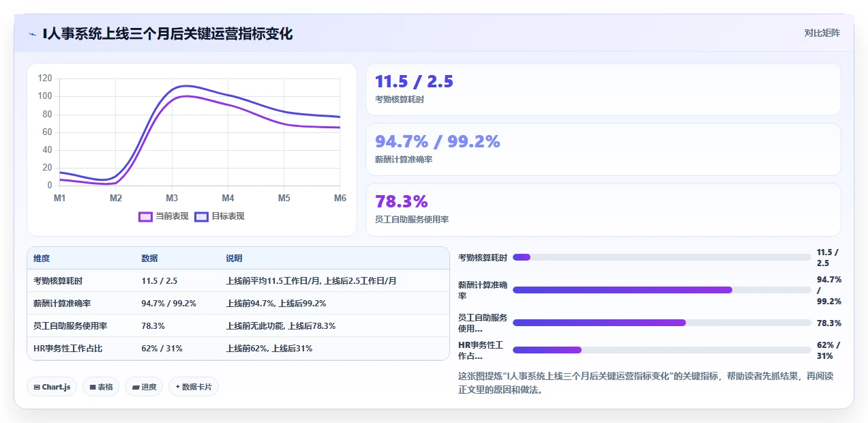Click the sparkle icon inside 数据卡片 chip
The width and height of the screenshot is (868, 423).
[178, 387]
